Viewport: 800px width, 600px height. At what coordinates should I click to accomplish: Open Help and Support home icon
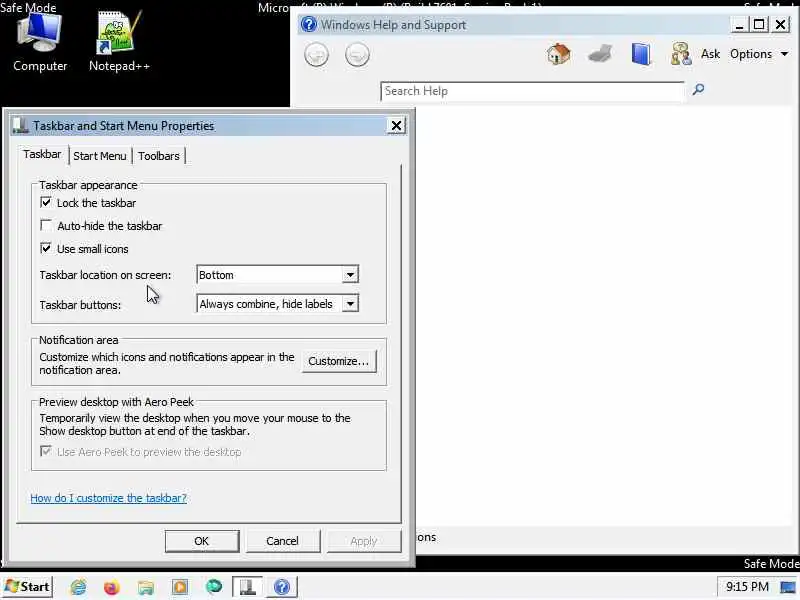[558, 54]
